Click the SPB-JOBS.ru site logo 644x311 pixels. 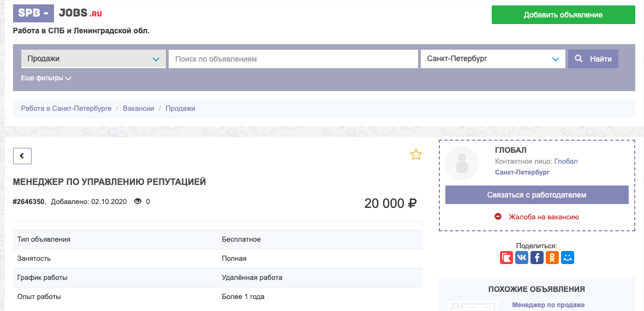pyautogui.click(x=57, y=14)
